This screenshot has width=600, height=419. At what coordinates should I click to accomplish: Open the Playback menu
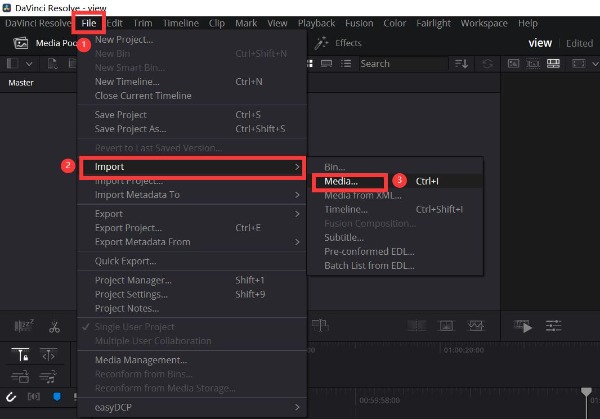(x=316, y=23)
